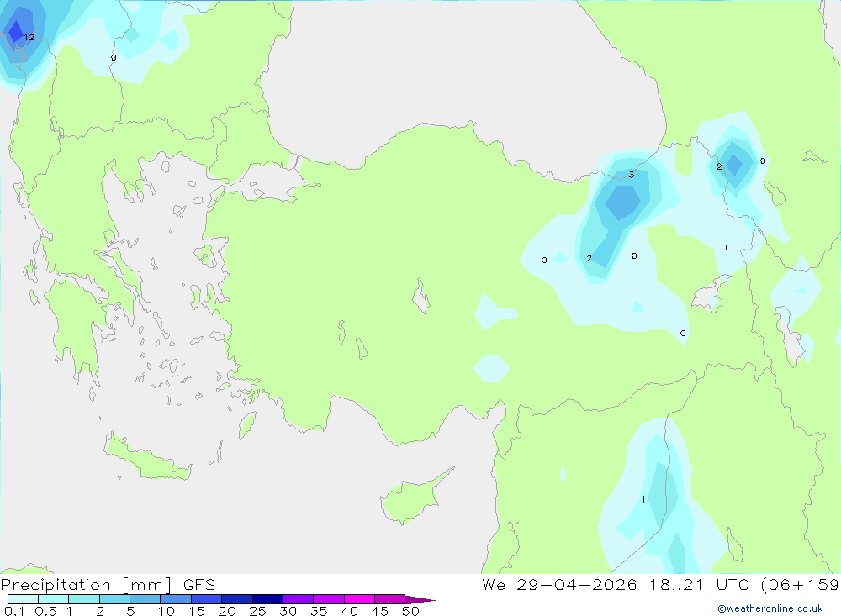Screen dimensions: 841x616
Task: Click the 'Precipitation [mm] GFS' title text
Action: click(108, 585)
